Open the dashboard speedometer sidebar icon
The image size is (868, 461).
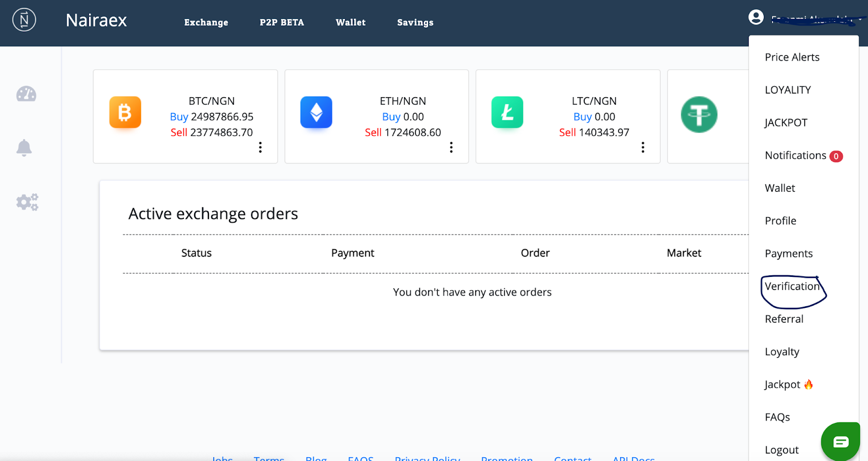[26, 94]
